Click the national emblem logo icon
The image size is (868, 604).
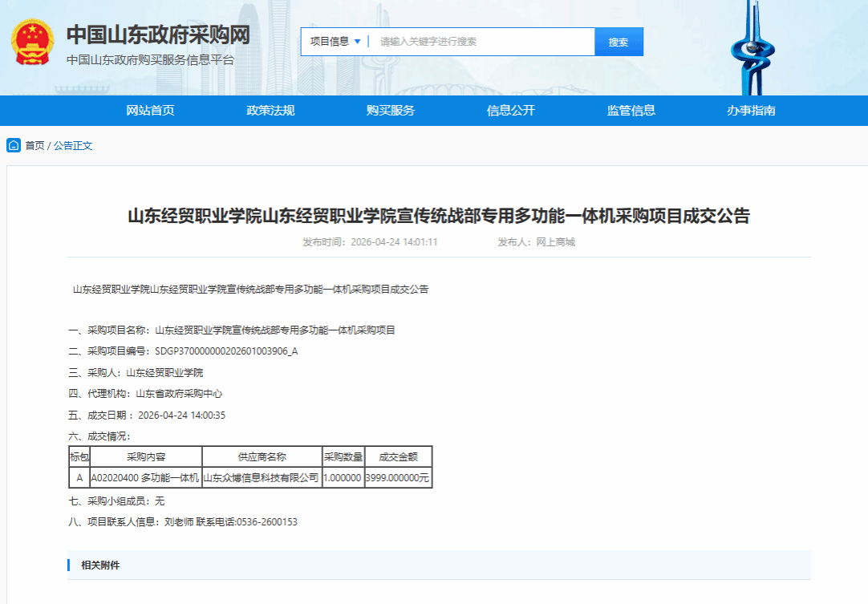(33, 42)
